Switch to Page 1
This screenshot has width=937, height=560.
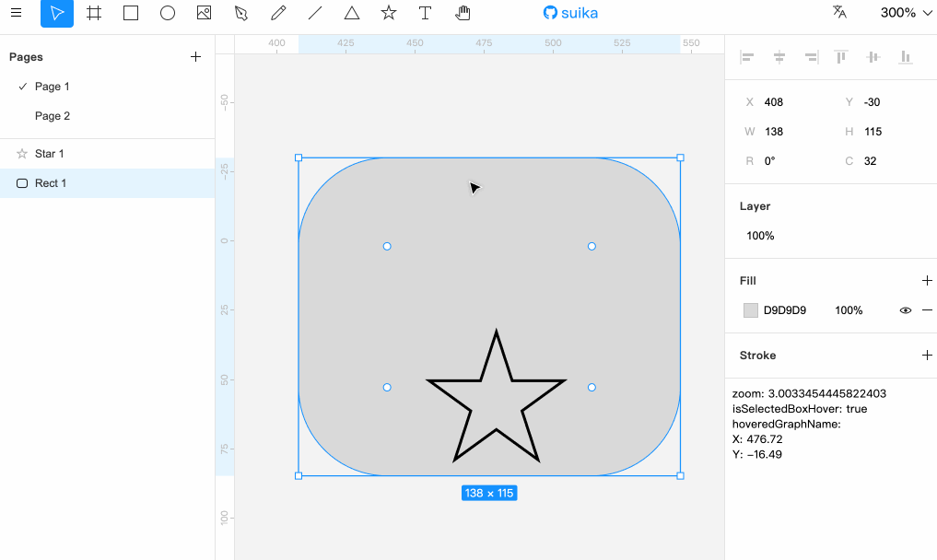click(x=108, y=87)
